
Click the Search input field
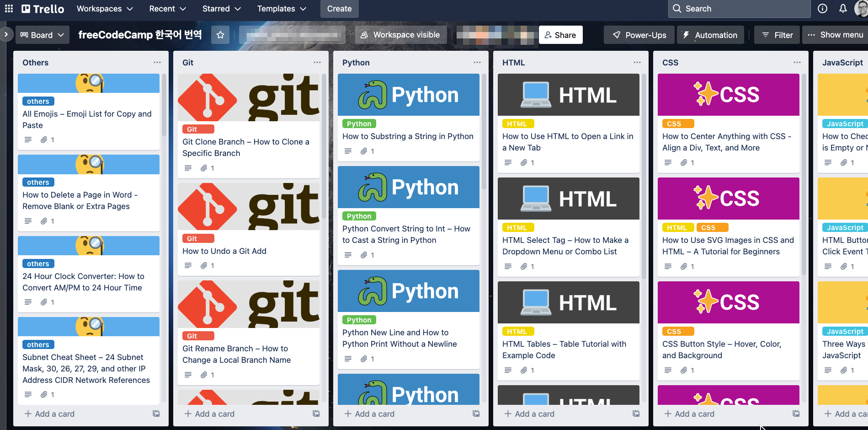[x=739, y=9]
